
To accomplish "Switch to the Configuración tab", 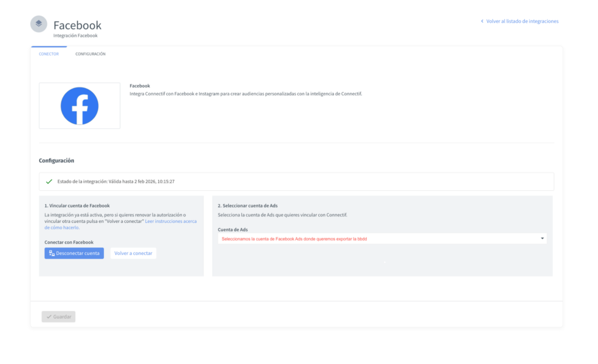I will coord(91,54).
